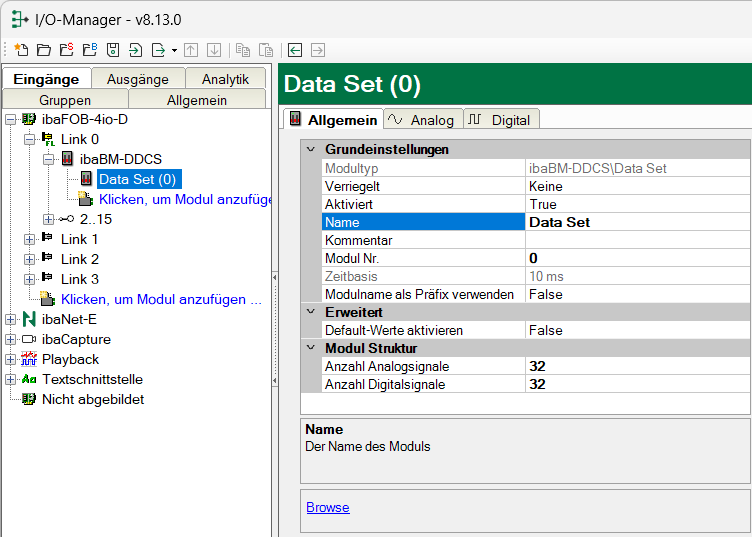Open the export button's dropdown arrow
Viewport: 752px width, 537px height.
tap(174, 50)
